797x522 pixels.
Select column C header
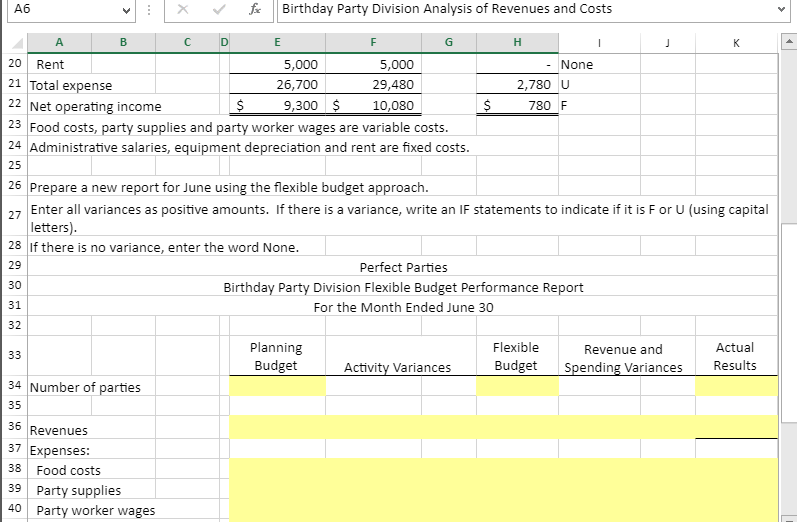pos(187,43)
